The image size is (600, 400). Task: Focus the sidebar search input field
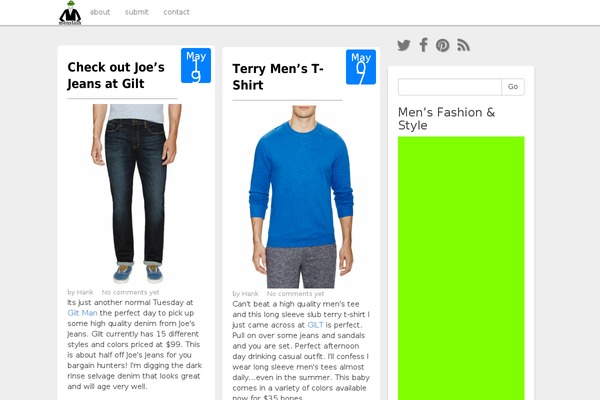(450, 87)
